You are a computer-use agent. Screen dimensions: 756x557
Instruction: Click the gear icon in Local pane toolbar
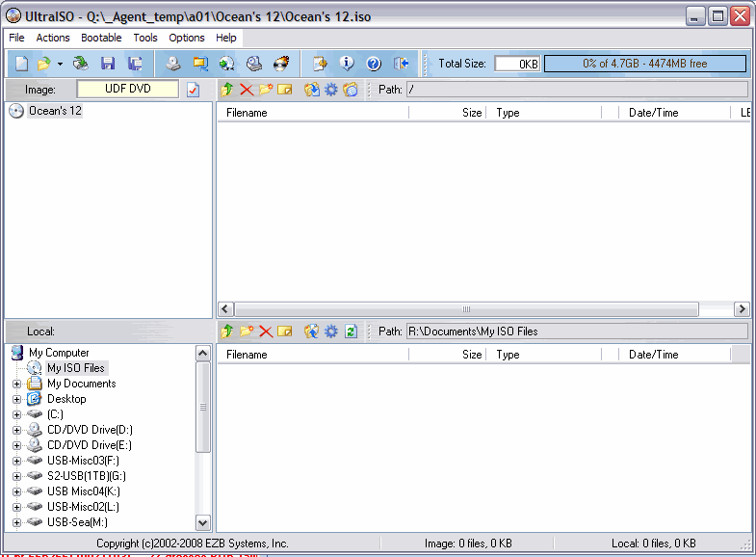[330, 332]
